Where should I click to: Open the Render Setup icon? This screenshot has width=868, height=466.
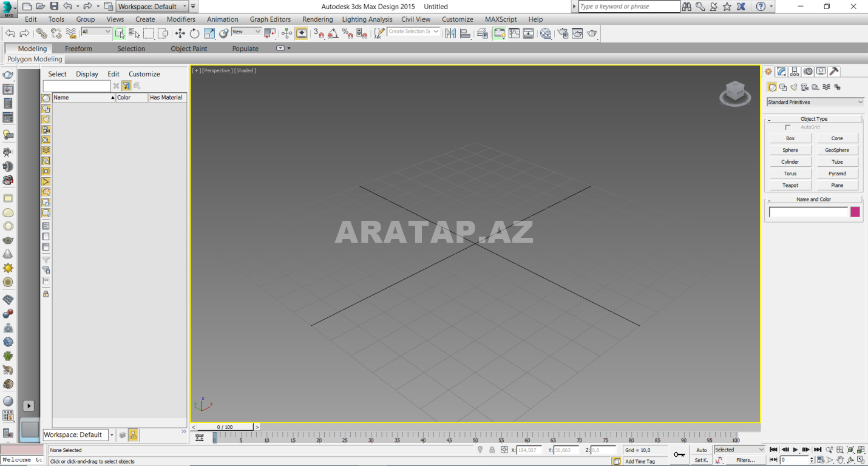(563, 33)
